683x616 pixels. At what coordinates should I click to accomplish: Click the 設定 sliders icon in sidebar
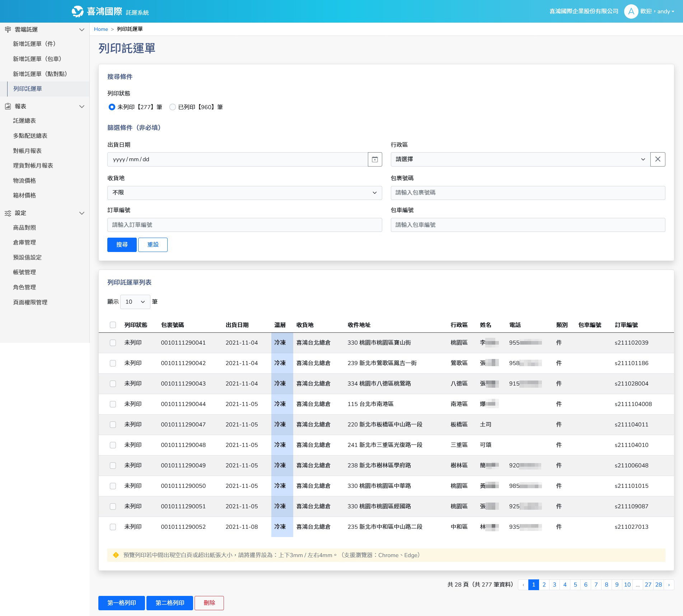tap(8, 213)
